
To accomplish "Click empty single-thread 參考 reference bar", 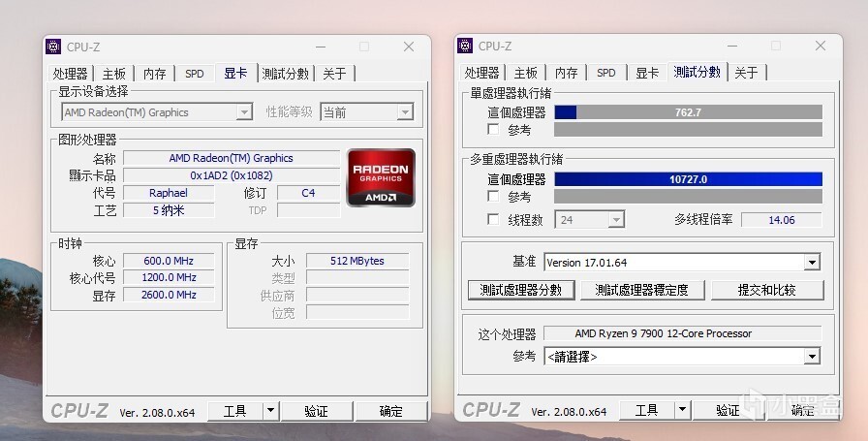I will [688, 130].
